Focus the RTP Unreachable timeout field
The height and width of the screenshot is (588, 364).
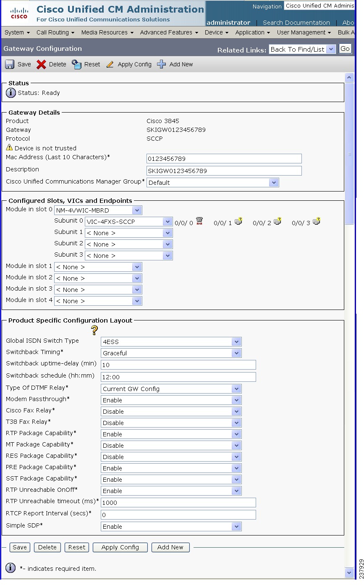[x=178, y=503]
